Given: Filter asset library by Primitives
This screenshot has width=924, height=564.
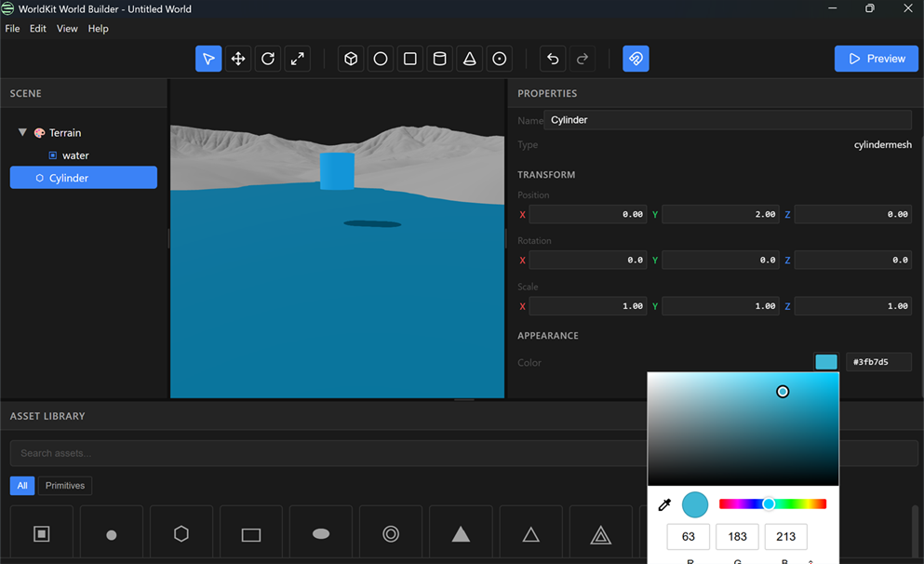Looking at the screenshot, I should [65, 486].
